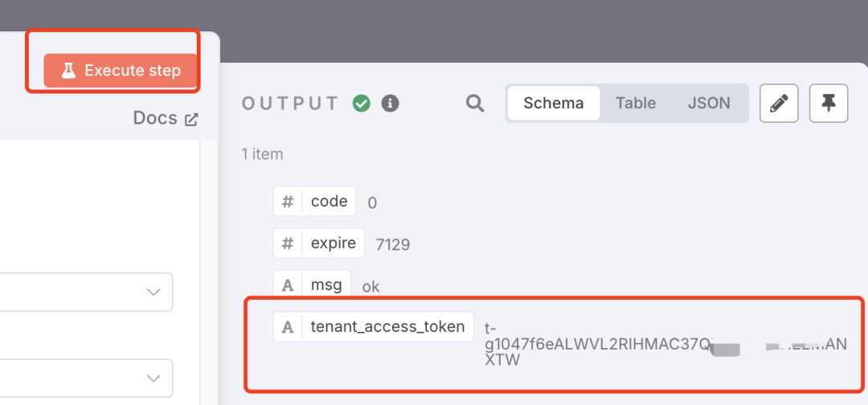868x405 pixels.
Task: Expand the lower dropdown chevron
Action: point(154,378)
